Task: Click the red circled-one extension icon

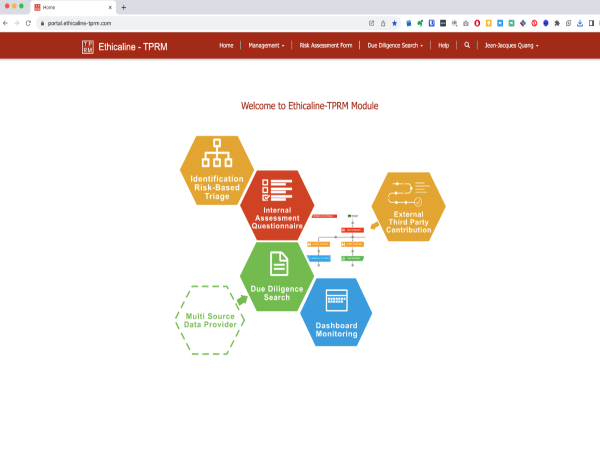Action: pos(534,23)
